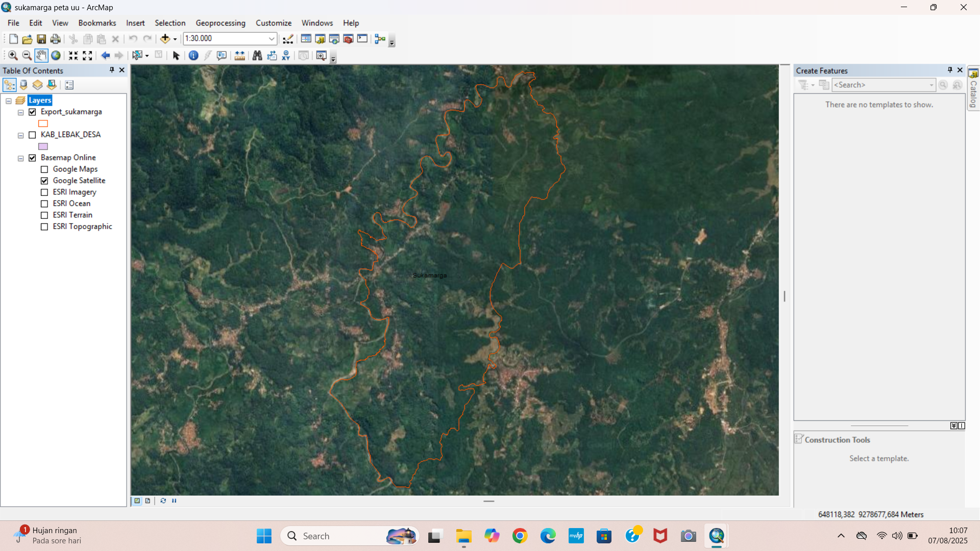Click the Go To XY tool
This screenshot has height=551, width=980.
point(286,56)
